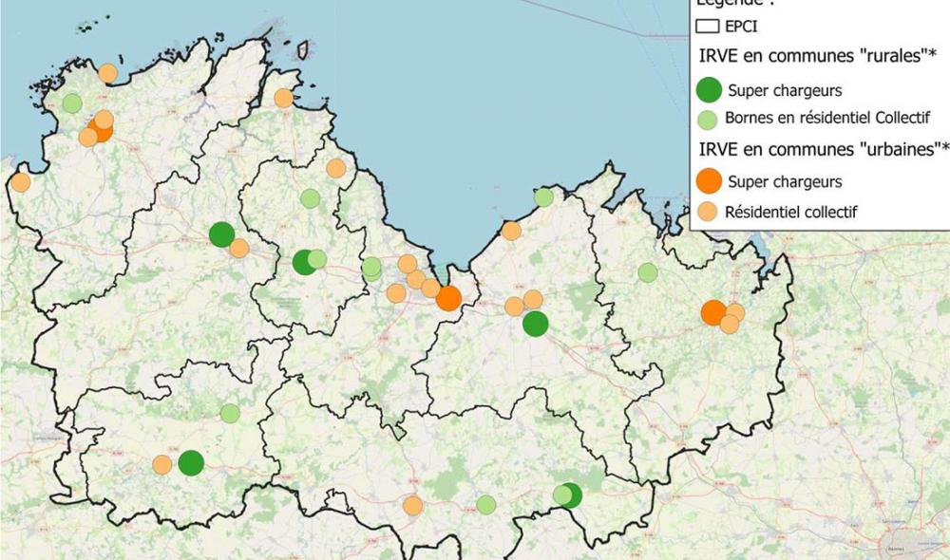Click large orange marker at the bay's southern tip
This screenshot has width=950, height=560.
[449, 298]
